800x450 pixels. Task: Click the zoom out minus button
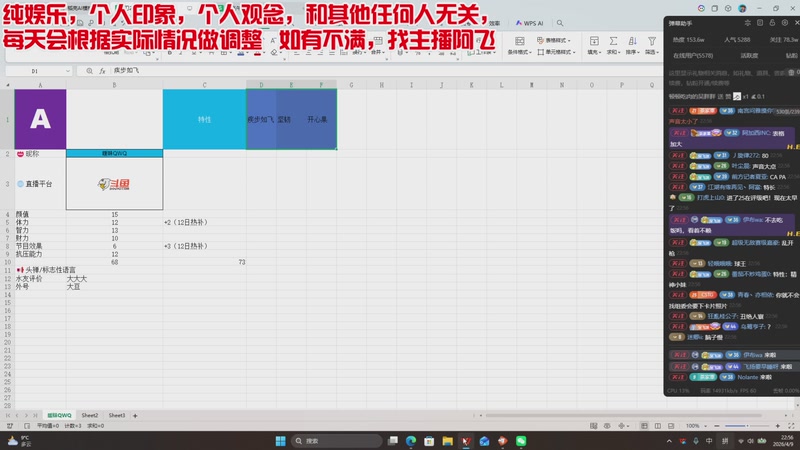(x=716, y=426)
